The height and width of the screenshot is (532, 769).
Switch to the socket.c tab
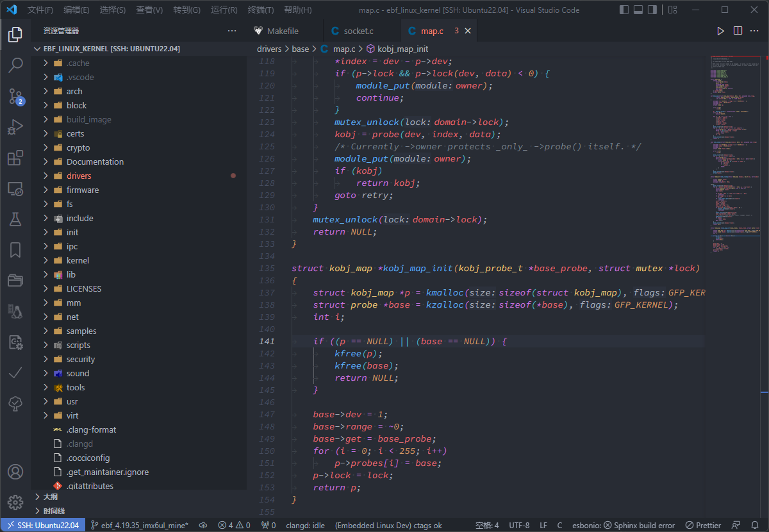[x=358, y=31]
